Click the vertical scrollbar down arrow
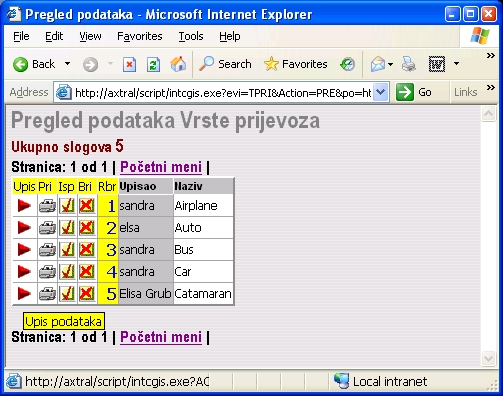This screenshot has width=503, height=396. pyautogui.click(x=488, y=359)
